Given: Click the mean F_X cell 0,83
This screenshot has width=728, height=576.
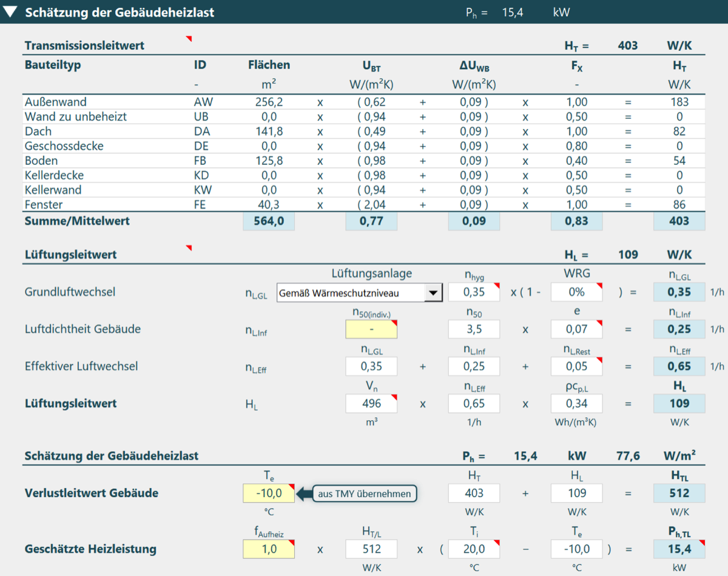Looking at the screenshot, I should pyautogui.click(x=577, y=221).
